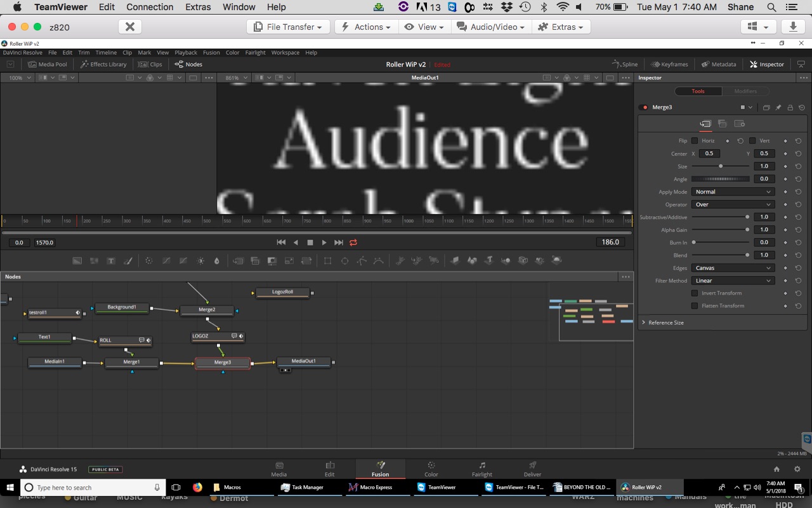Add the Renderer 3D tool from toolbar
Viewport: 812px width, 508px height.
coord(556,260)
